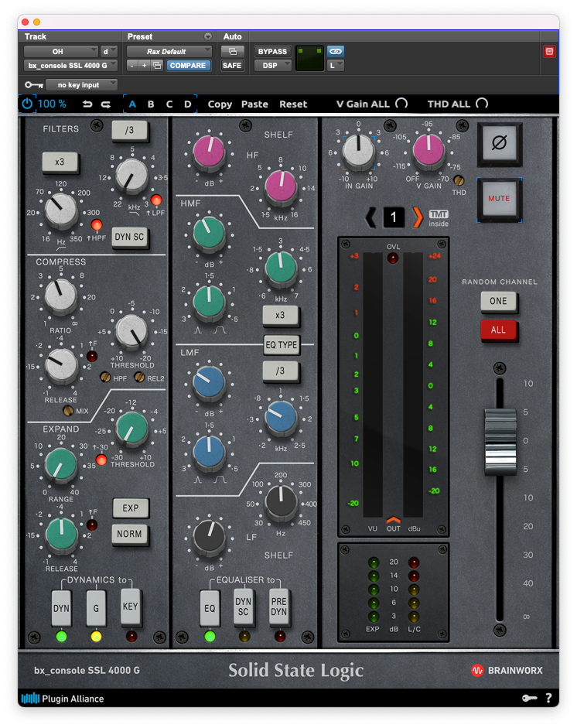Image resolution: width=577 pixels, height=728 pixels.
Task: Open the Preset menu arrow
Action: pyautogui.click(x=207, y=36)
